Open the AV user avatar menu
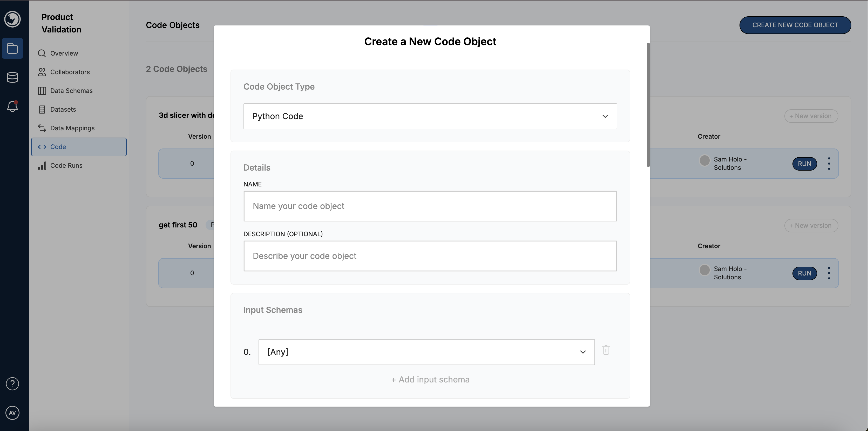868x431 pixels. (x=12, y=413)
